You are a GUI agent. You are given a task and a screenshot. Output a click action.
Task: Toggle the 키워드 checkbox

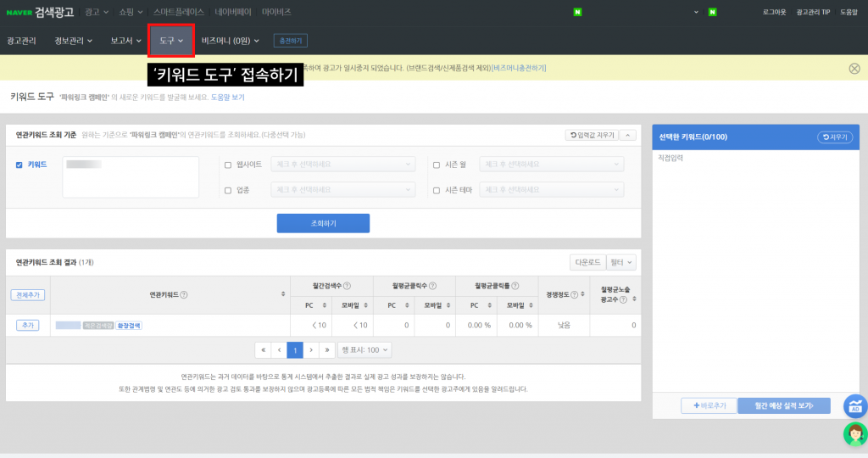click(x=19, y=165)
